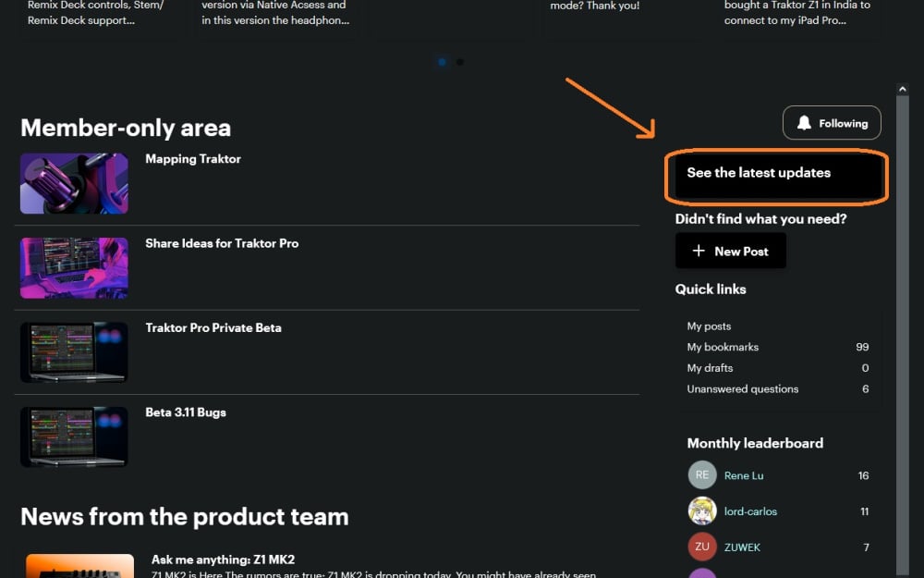Click News from the product team heading
Viewport: 924px width, 578px height.
point(185,517)
